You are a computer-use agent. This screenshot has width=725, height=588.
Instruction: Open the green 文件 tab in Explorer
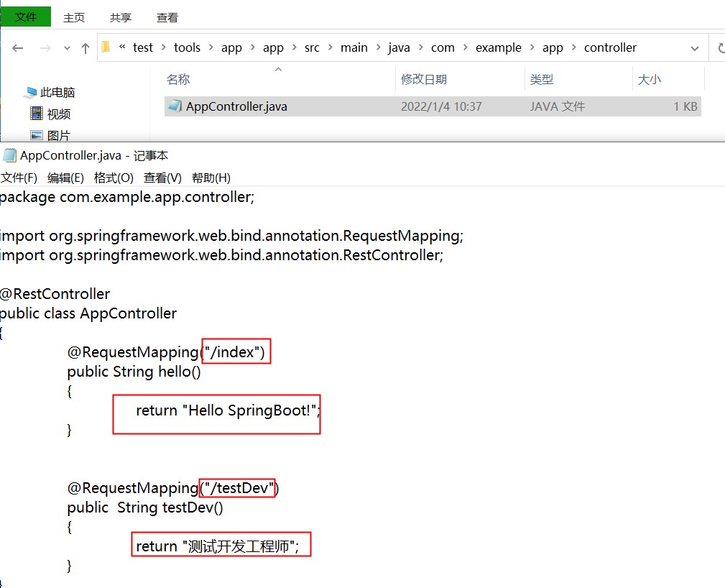(26, 17)
